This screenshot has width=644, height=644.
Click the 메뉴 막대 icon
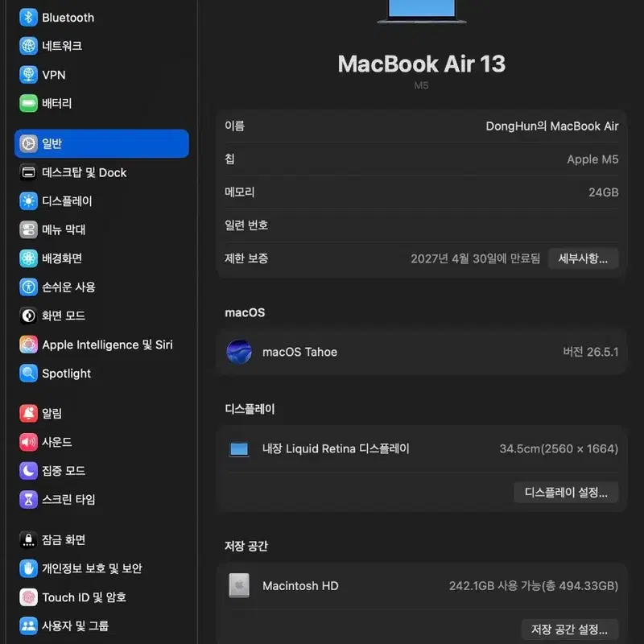point(28,229)
